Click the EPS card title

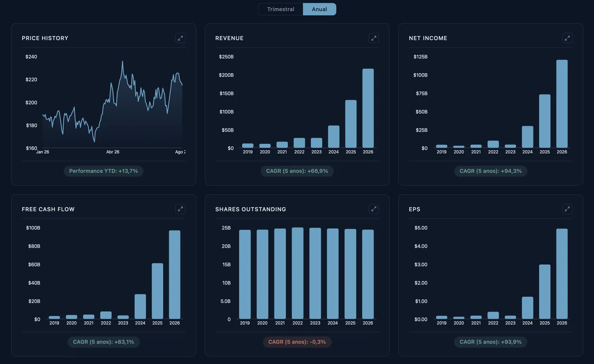415,209
